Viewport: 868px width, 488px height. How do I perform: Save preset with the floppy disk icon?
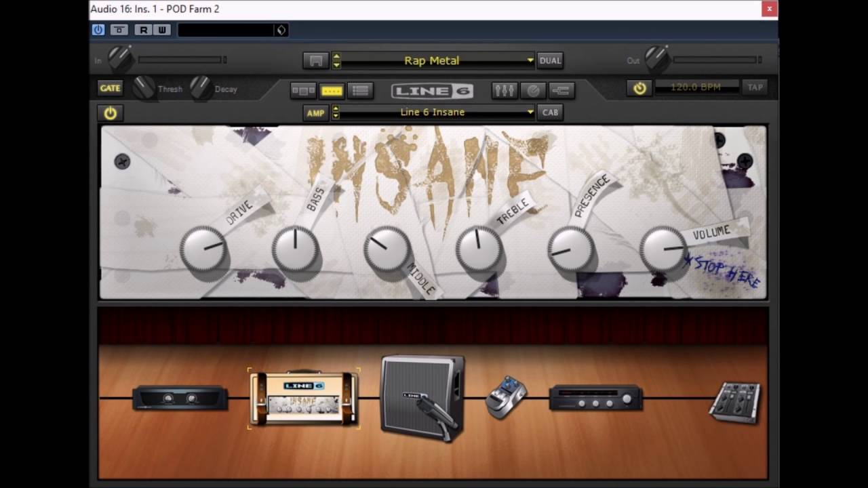[315, 60]
